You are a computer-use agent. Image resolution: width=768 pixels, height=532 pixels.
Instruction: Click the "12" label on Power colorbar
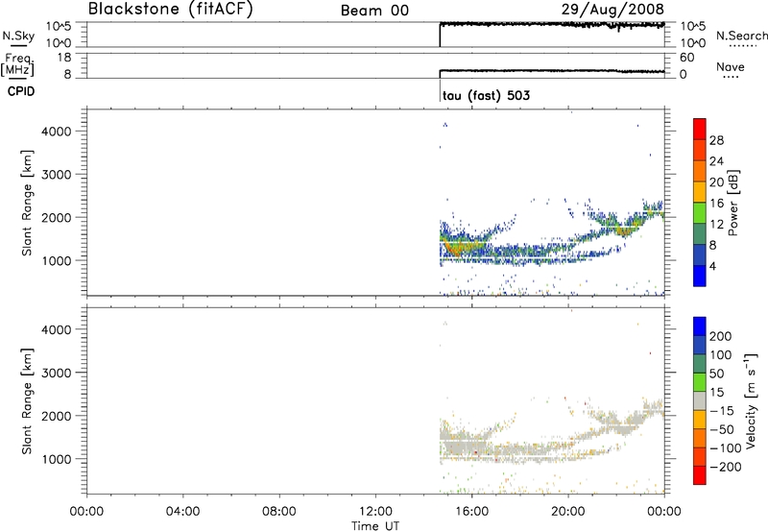716,225
